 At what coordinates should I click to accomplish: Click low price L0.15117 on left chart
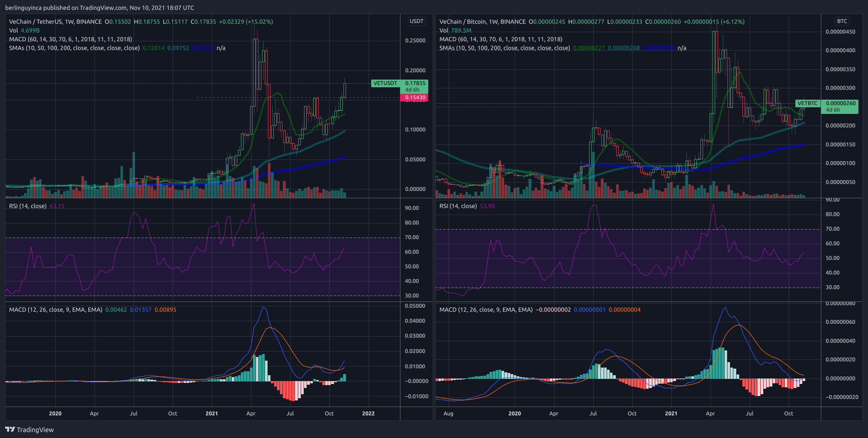tap(175, 22)
